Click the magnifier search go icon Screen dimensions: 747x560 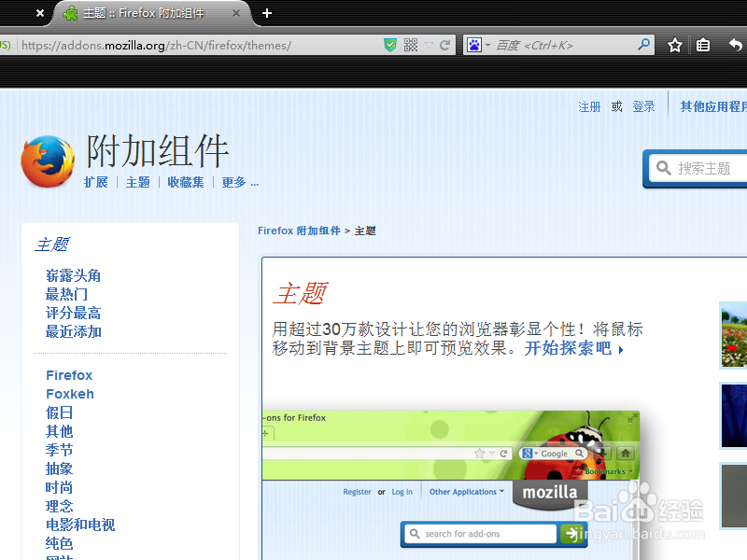[643, 45]
